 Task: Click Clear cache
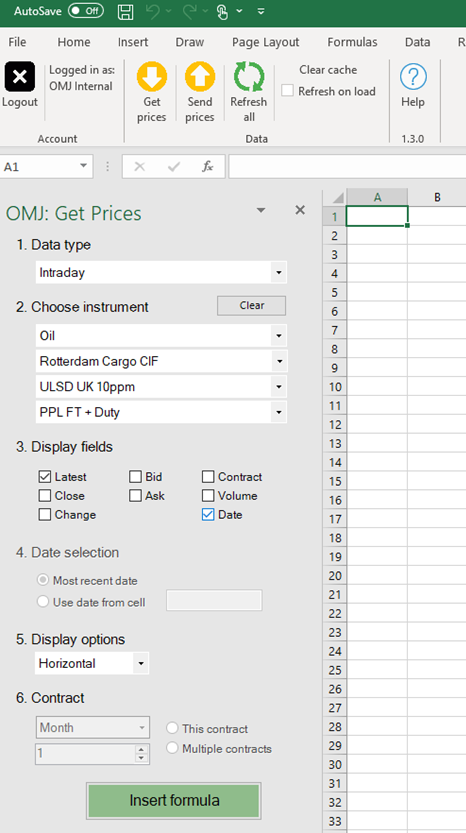point(328,70)
